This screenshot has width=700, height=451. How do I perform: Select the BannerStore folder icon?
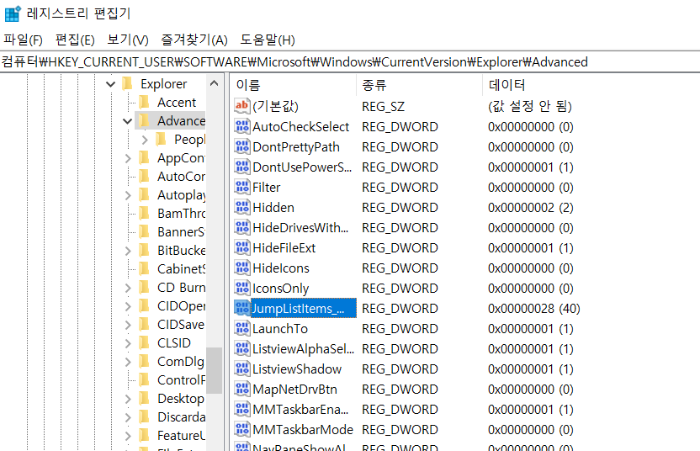tap(144, 231)
